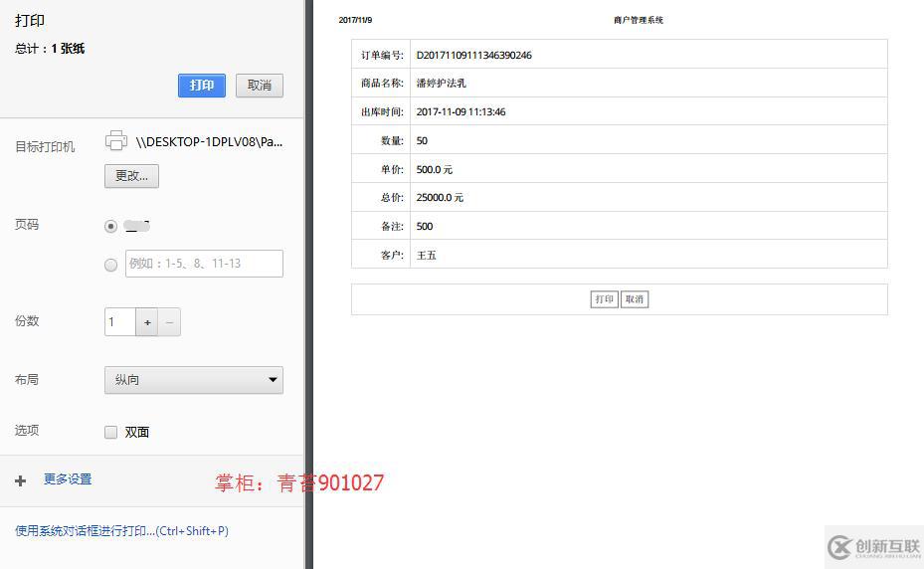
Task: Click the blue 打印 print button
Action: (202, 86)
